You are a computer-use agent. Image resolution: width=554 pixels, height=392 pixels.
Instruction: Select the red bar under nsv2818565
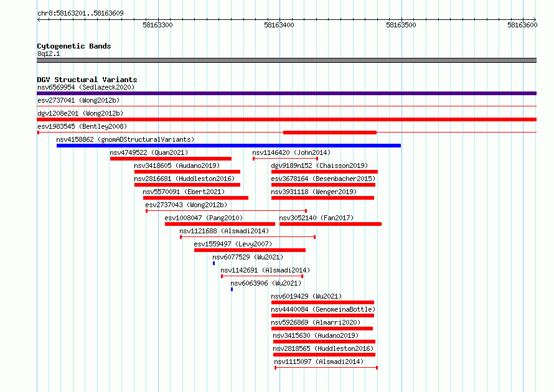324,355
